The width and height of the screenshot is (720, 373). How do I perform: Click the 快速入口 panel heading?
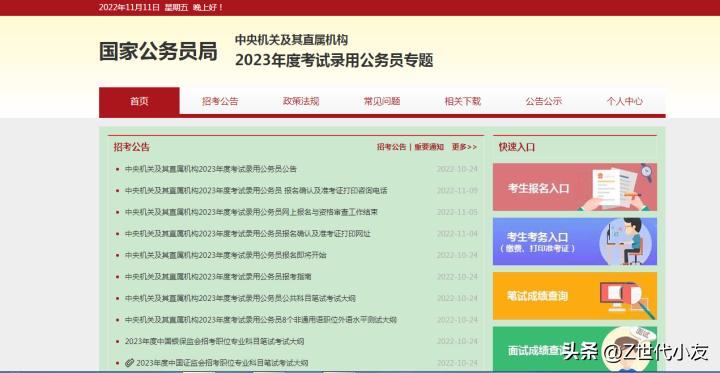[517, 147]
